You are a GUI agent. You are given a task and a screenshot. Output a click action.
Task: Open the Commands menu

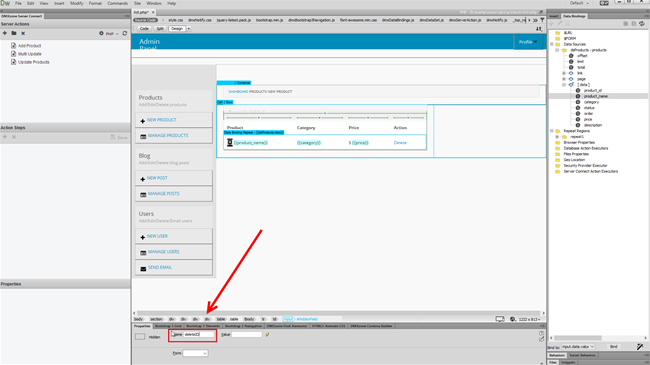(x=117, y=3)
